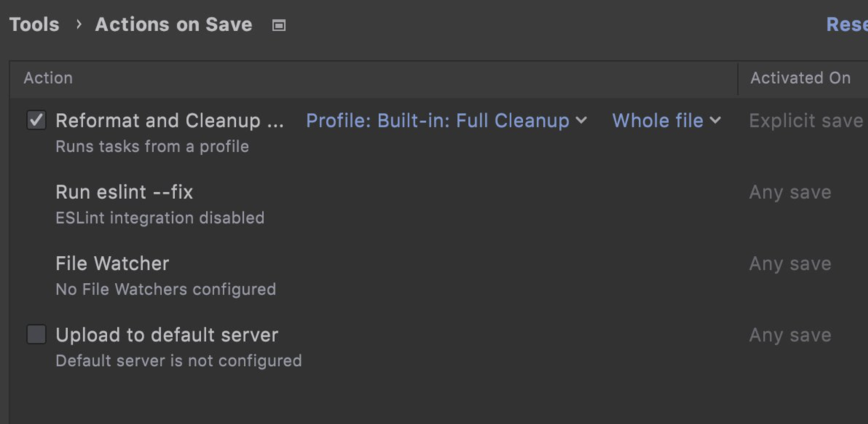The image size is (868, 424).
Task: Click the chevron arrow beside Whole file
Action: click(715, 121)
